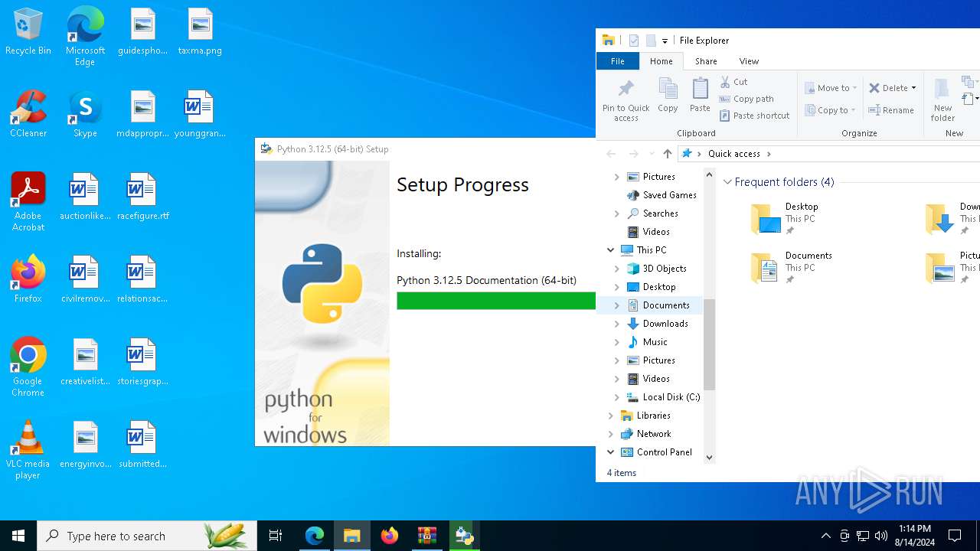Open the Desktop frequent folder

785,219
